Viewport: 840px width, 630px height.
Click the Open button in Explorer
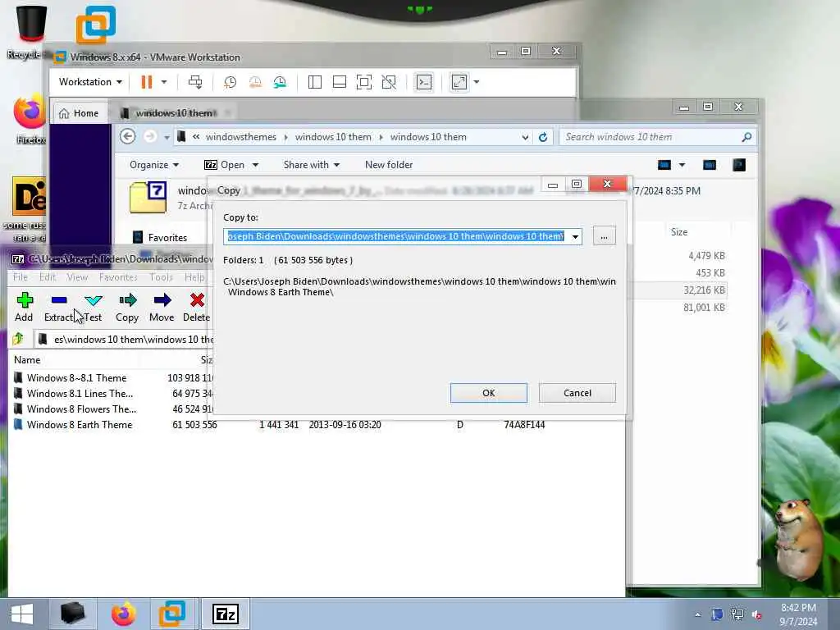click(225, 164)
